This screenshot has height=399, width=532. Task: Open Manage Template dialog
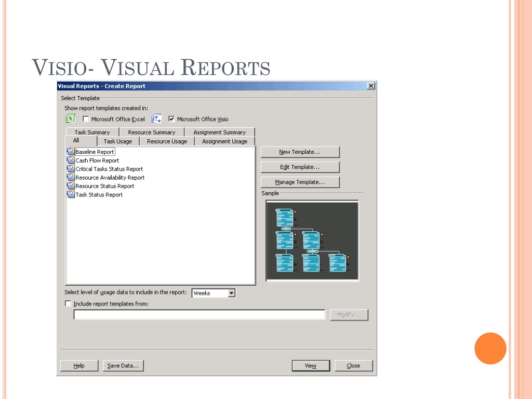click(300, 182)
